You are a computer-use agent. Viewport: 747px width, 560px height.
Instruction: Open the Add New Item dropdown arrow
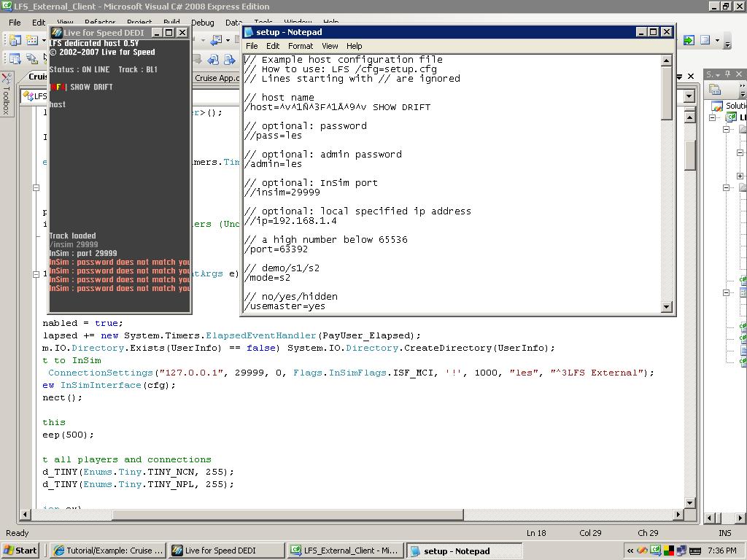point(44,41)
